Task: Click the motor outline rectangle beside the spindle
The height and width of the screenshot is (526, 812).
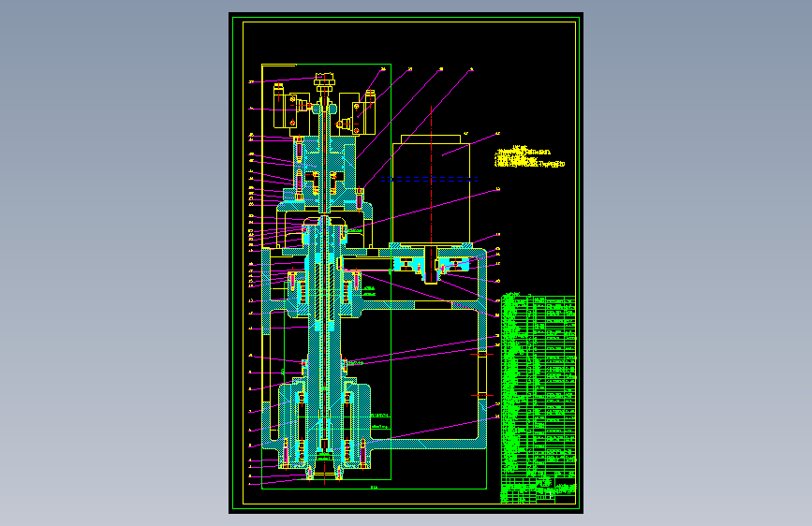Action: (432, 193)
